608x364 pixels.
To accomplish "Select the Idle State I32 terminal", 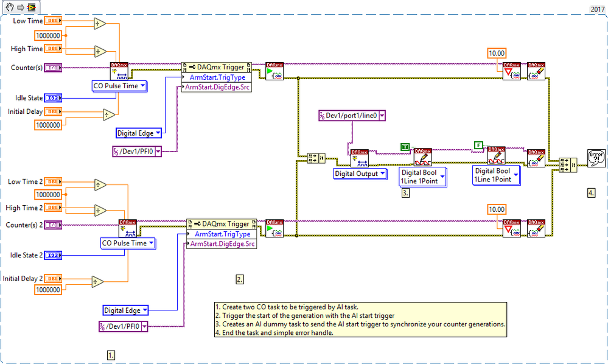I will point(53,97).
